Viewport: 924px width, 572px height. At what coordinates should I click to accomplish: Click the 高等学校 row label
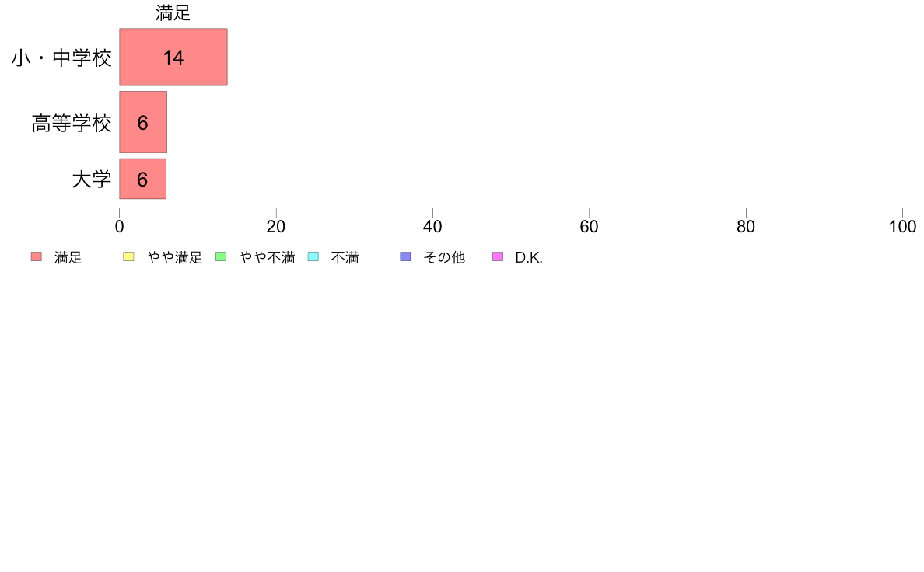(72, 124)
